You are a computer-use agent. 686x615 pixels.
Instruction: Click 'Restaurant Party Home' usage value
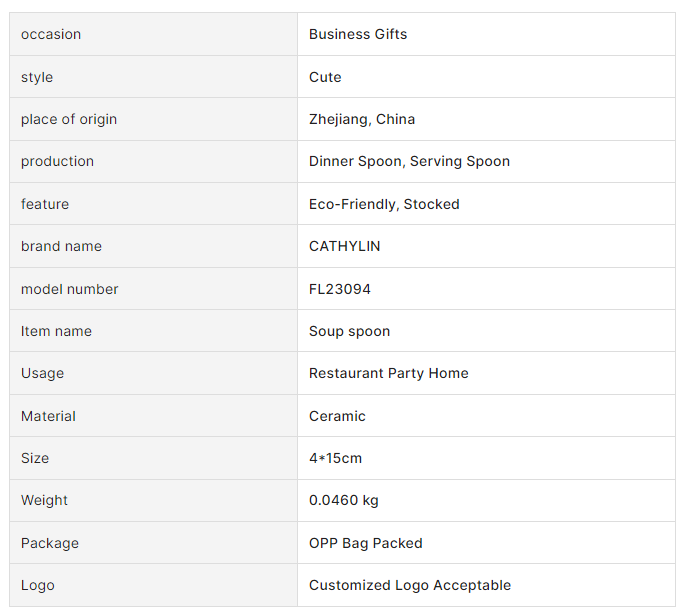coord(388,373)
